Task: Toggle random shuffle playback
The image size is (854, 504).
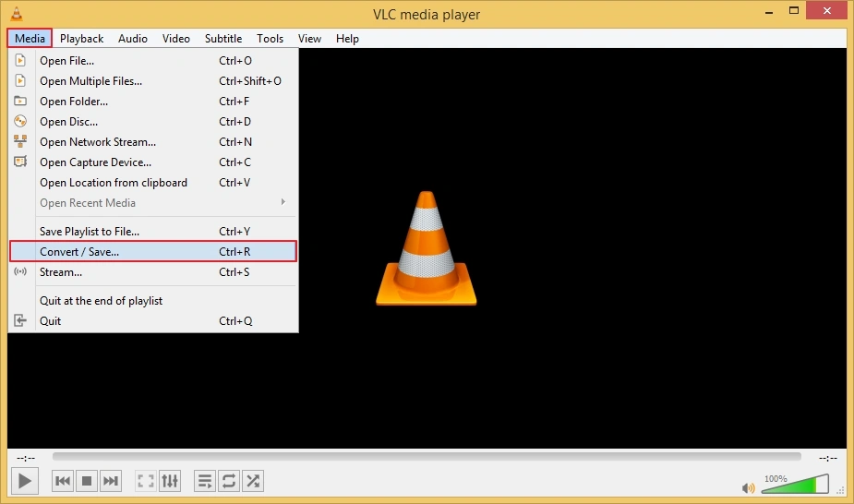Action: click(x=253, y=481)
